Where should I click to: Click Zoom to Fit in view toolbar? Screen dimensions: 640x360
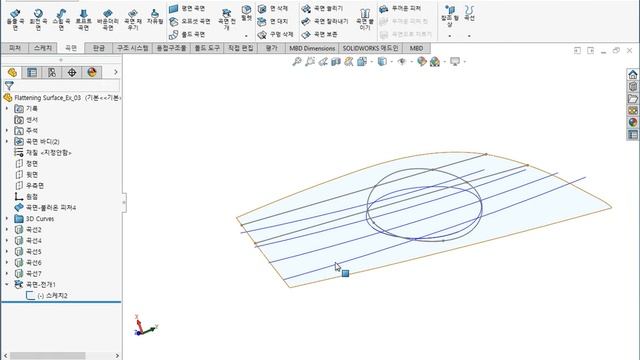tap(297, 62)
